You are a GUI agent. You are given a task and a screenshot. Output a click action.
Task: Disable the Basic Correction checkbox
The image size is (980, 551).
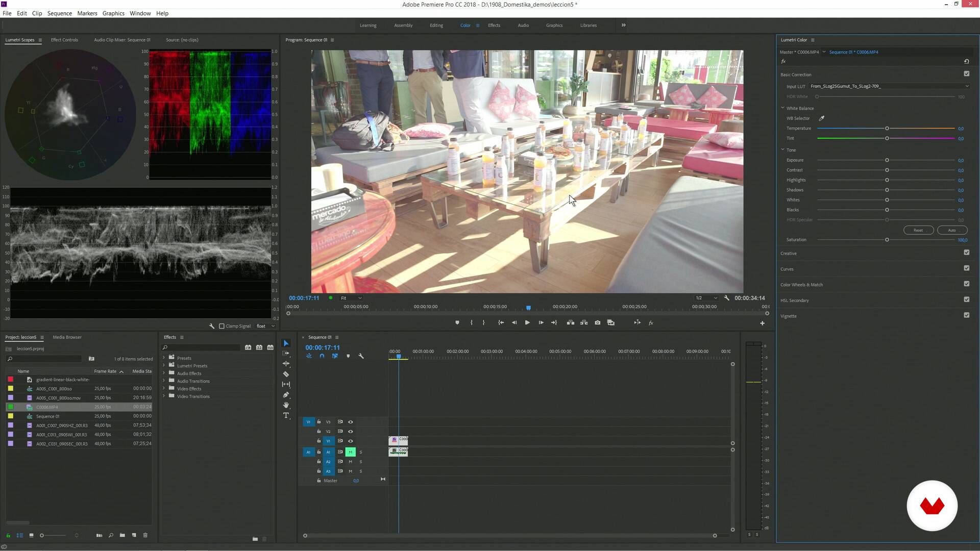pos(966,74)
